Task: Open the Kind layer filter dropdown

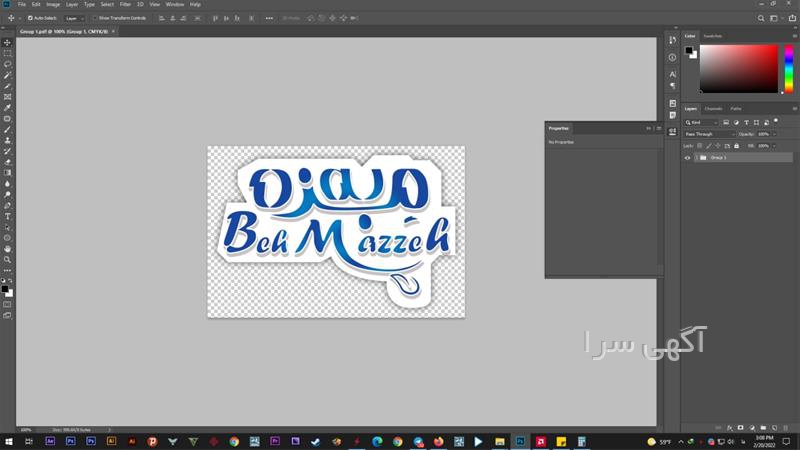Action: click(x=702, y=122)
